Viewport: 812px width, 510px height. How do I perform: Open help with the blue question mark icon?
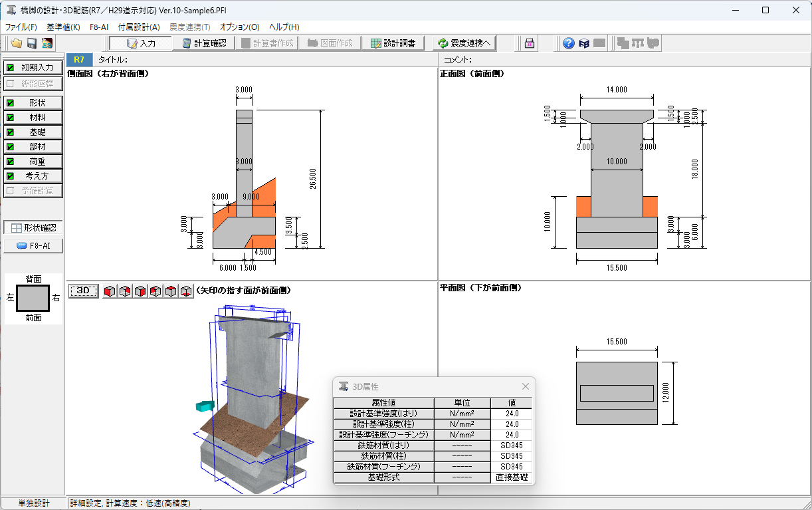pyautogui.click(x=568, y=43)
